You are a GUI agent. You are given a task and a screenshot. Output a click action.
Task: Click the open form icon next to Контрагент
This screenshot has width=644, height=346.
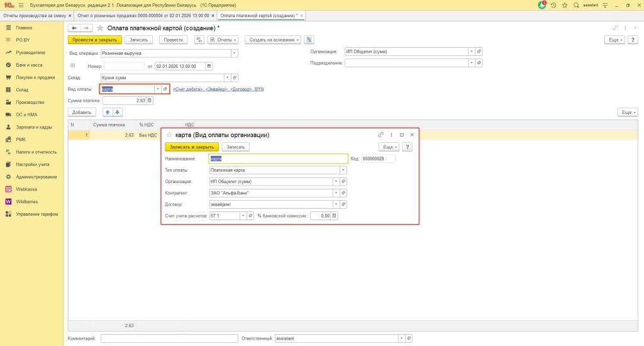tap(344, 193)
